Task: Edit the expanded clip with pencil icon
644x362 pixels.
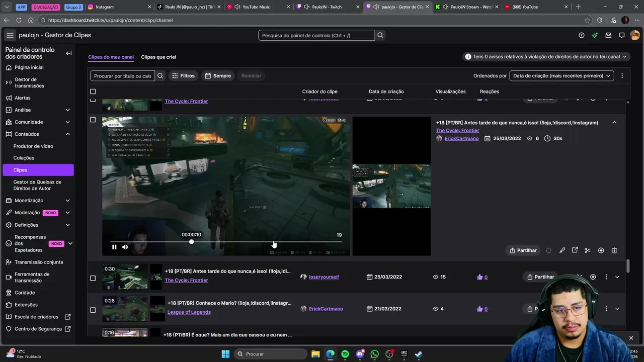Action: tap(562, 250)
